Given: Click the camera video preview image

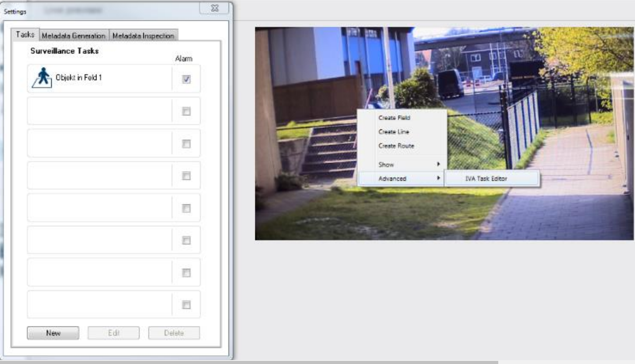Looking at the screenshot, I should [x=444, y=134].
